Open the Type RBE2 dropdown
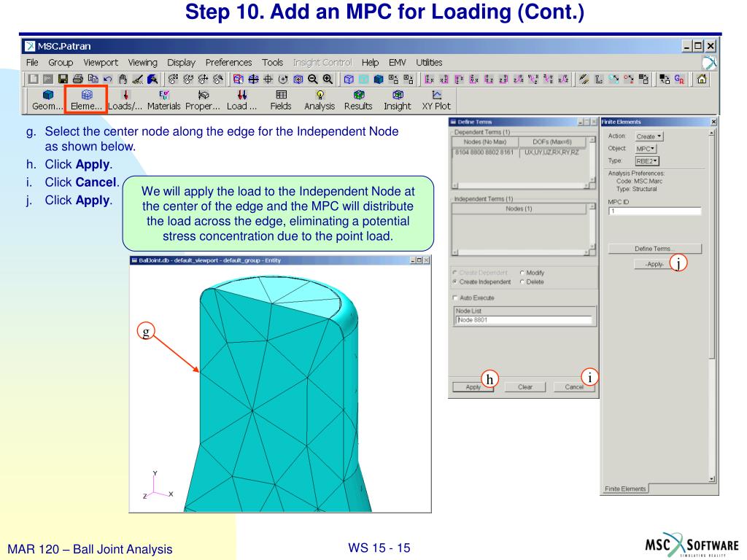Image resolution: width=747 pixels, height=560 pixels. coord(647,161)
